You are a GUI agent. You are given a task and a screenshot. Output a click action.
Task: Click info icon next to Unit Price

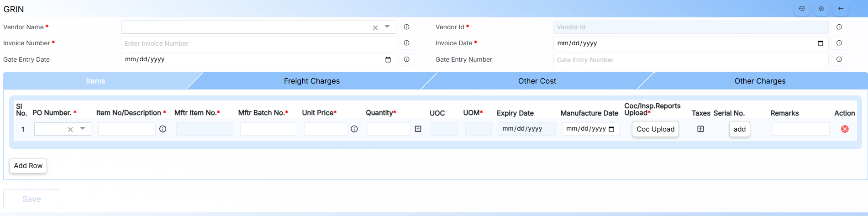(354, 129)
